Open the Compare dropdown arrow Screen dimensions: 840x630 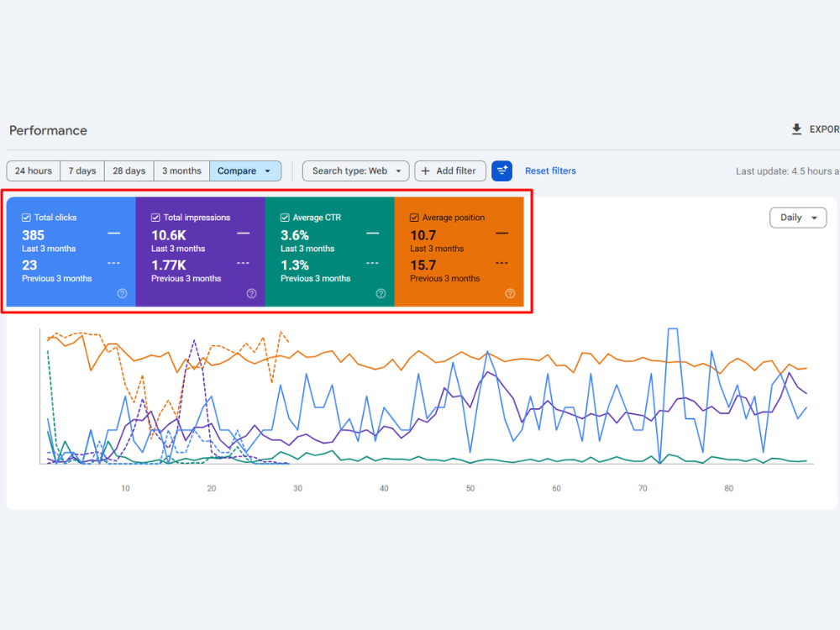tap(268, 171)
